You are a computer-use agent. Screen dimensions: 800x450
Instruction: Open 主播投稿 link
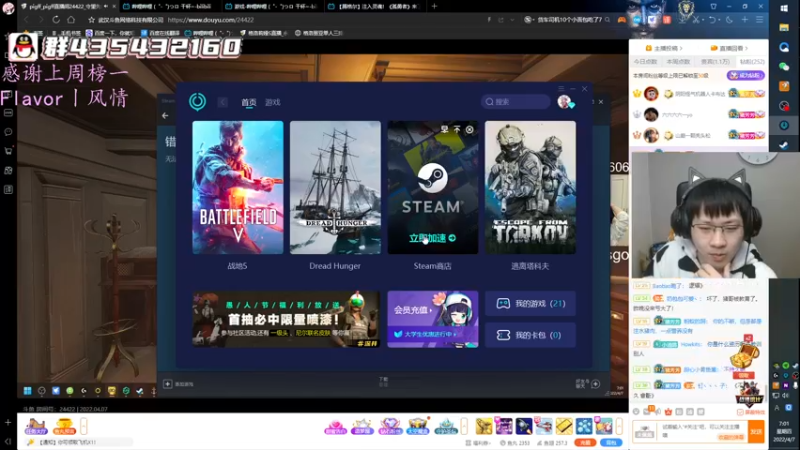665,48
